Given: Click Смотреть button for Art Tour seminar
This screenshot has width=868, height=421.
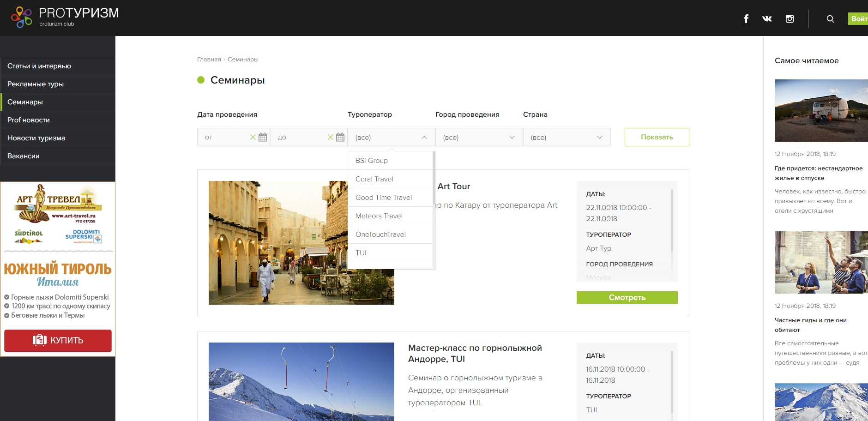Looking at the screenshot, I should tap(627, 297).
